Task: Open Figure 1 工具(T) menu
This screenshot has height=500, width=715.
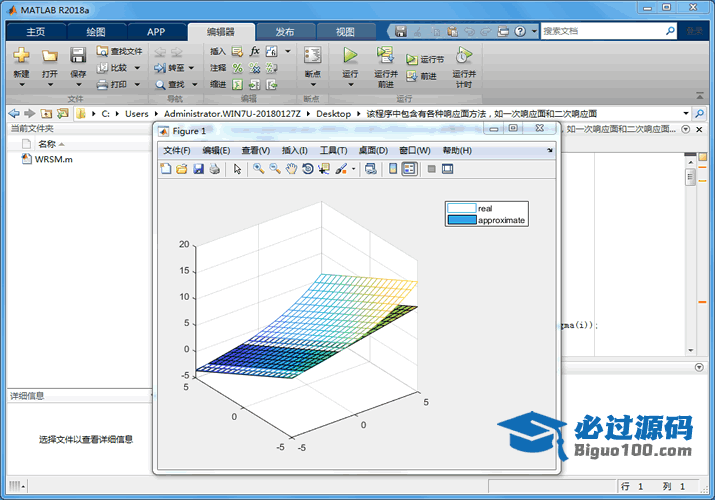Action: 333,150
